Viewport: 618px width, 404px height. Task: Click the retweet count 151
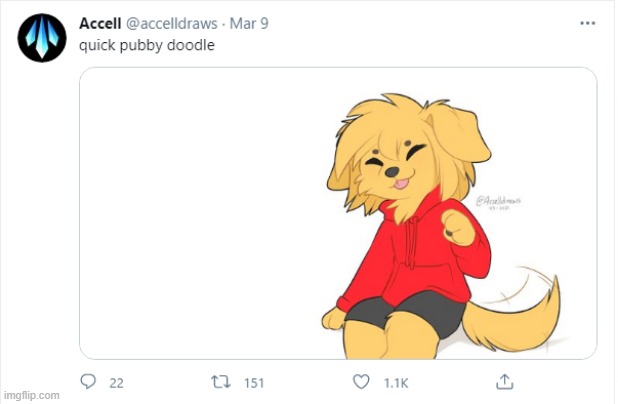point(254,382)
